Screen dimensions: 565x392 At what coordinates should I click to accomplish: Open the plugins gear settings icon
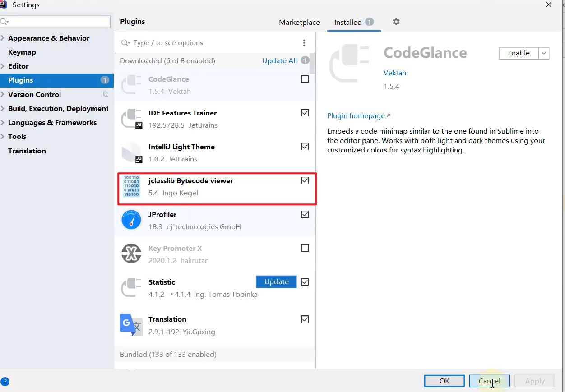(x=396, y=22)
